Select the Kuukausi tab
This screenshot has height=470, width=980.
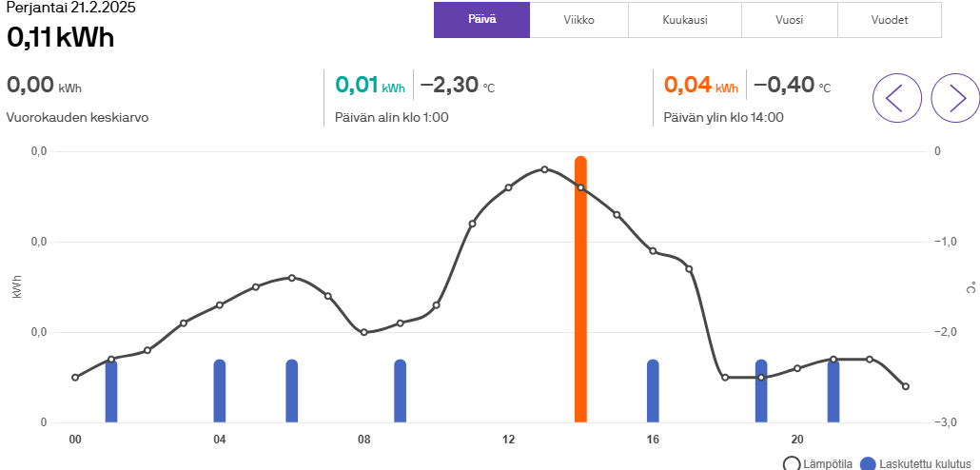684,20
